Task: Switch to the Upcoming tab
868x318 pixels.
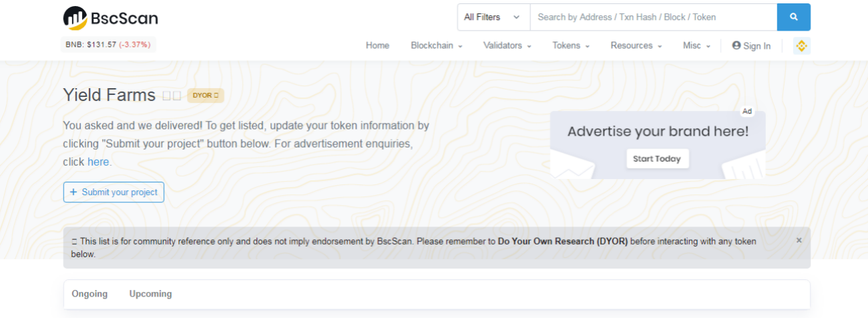Action: 150,294
